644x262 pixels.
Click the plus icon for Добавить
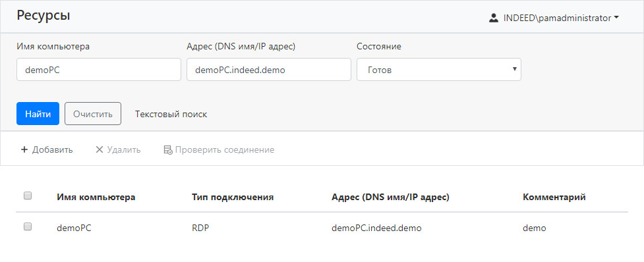[x=24, y=149]
